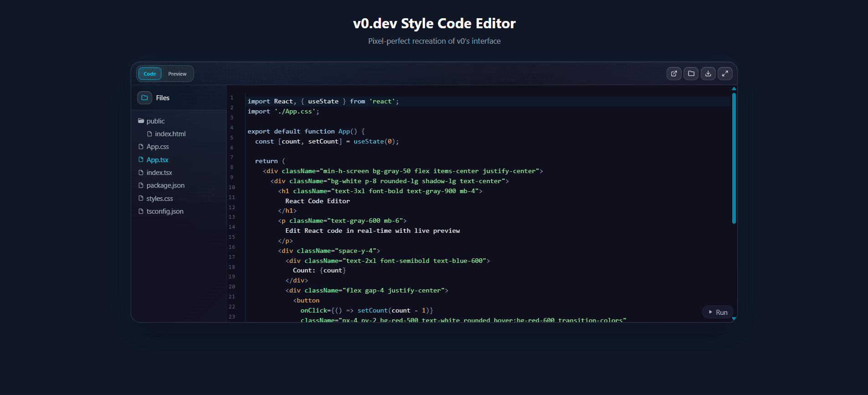Click the 'Pixel-perfect recreation' subtitle
868x395 pixels.
click(x=434, y=41)
